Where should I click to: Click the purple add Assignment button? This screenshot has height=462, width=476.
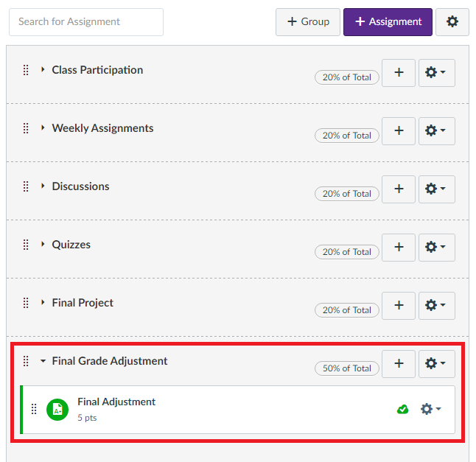[388, 22]
